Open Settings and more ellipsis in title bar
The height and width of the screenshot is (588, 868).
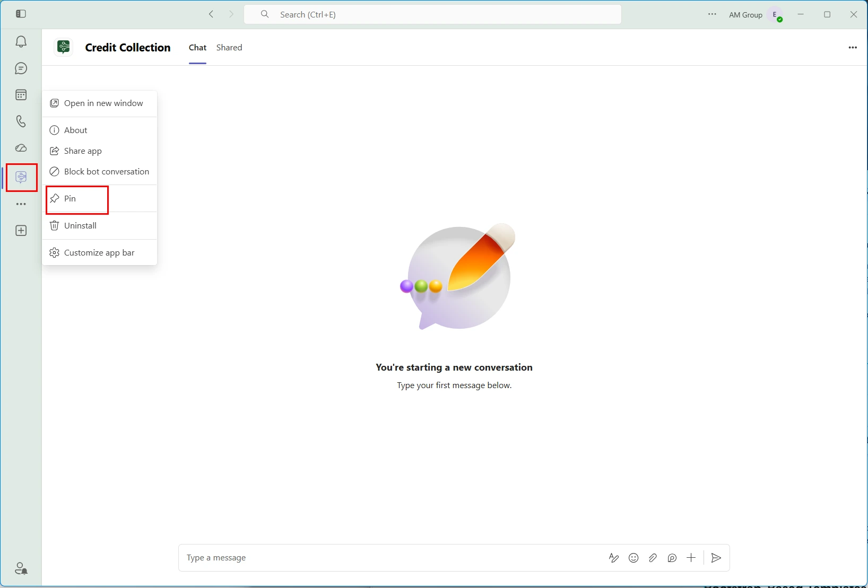pyautogui.click(x=713, y=14)
